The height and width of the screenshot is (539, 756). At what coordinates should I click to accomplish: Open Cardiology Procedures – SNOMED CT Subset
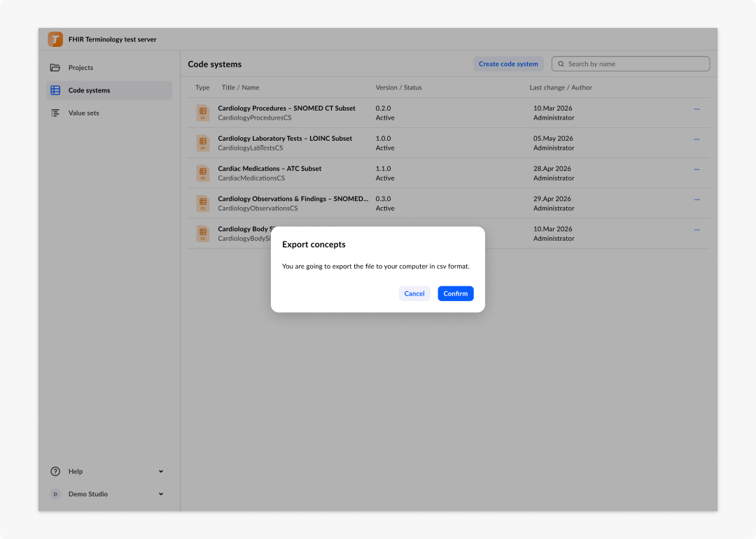click(286, 108)
